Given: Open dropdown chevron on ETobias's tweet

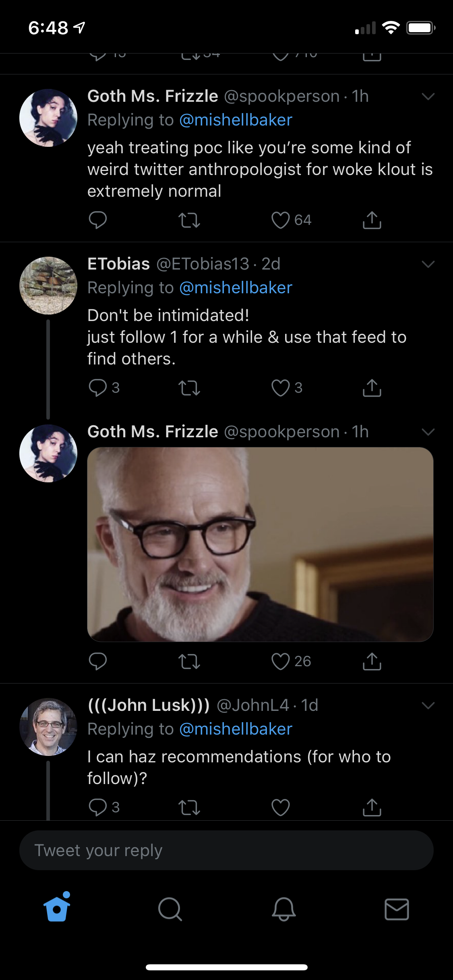Looking at the screenshot, I should click(428, 264).
